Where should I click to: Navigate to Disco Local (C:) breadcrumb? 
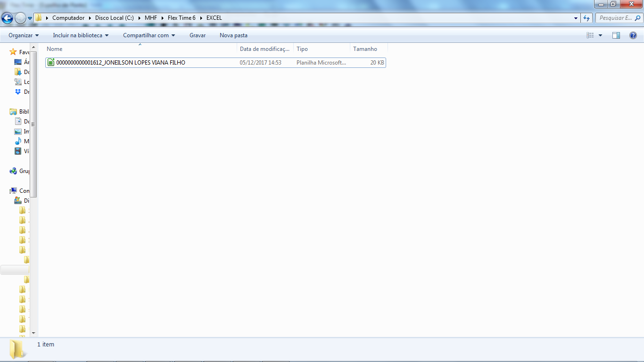point(115,18)
